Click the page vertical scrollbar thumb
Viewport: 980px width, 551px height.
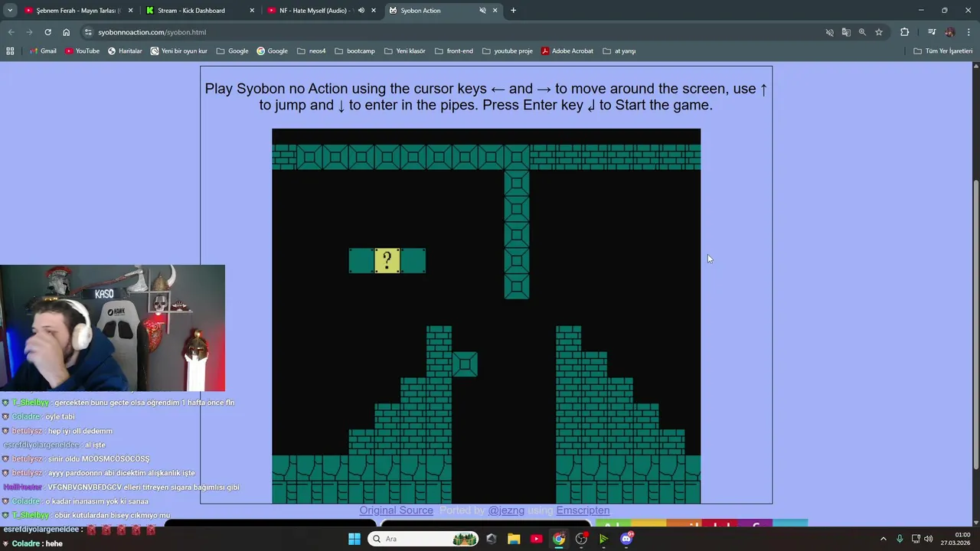click(975, 325)
